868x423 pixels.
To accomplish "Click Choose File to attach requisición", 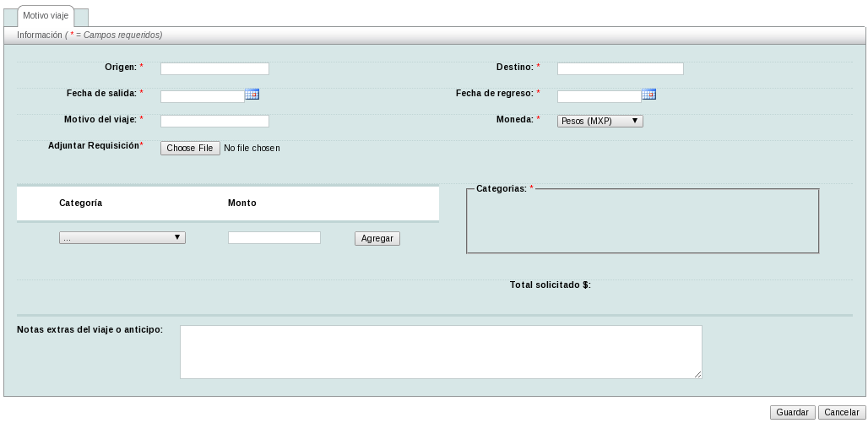I will [190, 149].
